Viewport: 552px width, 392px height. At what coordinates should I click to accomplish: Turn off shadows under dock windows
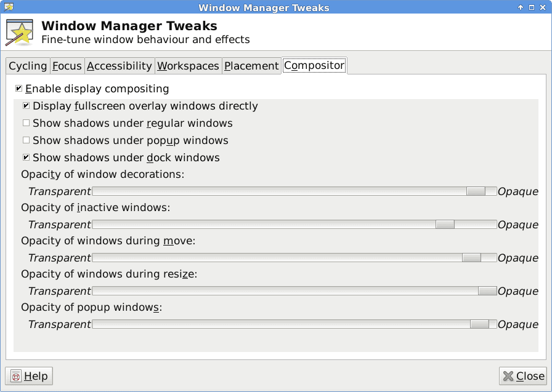tap(26, 158)
